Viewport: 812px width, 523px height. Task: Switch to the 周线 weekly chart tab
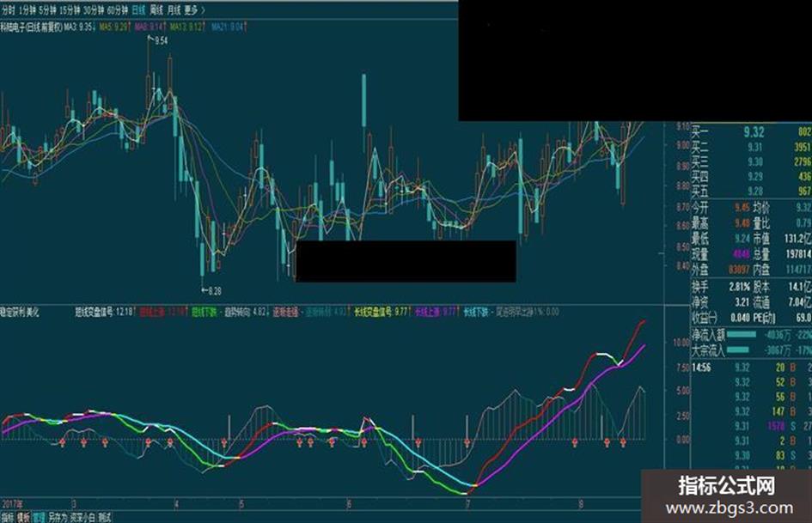(156, 9)
